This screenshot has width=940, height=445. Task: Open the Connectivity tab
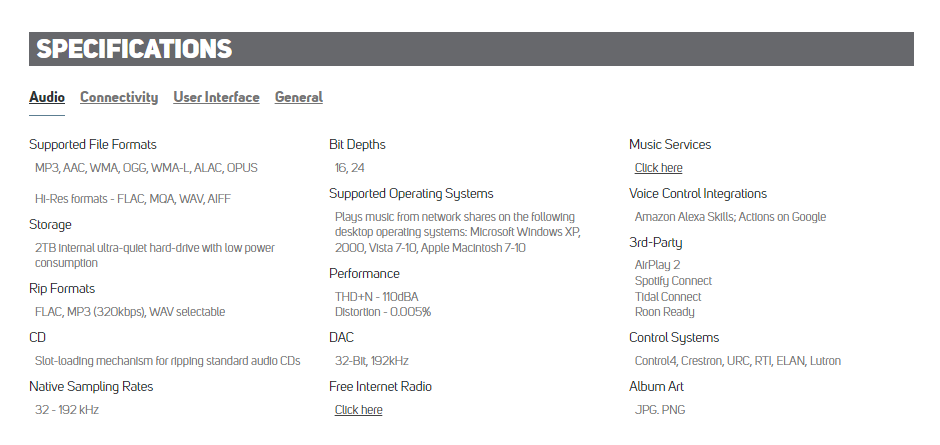tap(119, 97)
